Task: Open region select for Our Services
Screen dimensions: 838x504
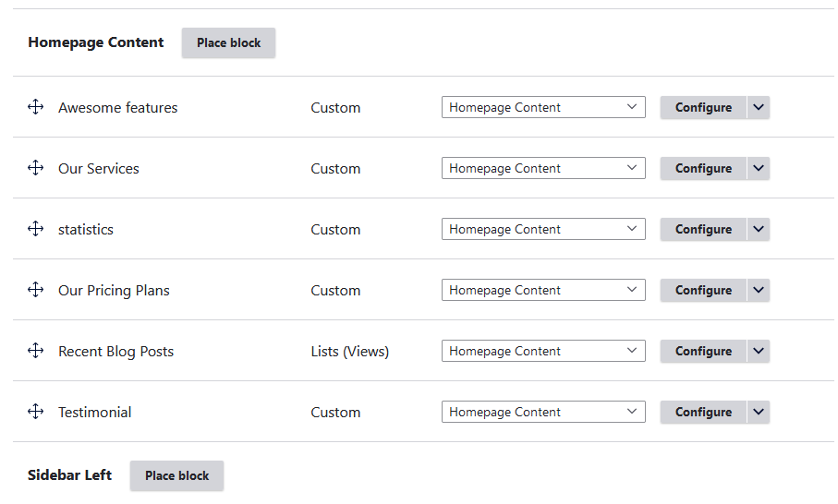Action: click(543, 168)
